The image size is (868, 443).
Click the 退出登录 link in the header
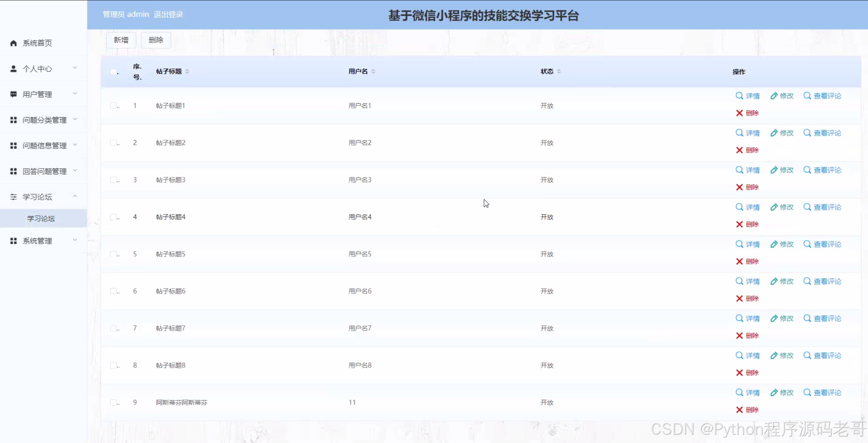click(x=168, y=14)
